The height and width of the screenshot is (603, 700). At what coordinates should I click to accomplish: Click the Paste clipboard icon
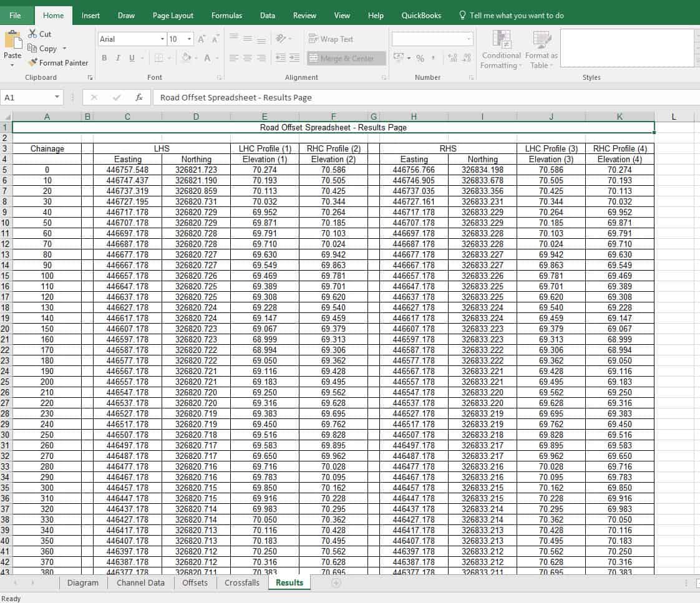coord(12,41)
